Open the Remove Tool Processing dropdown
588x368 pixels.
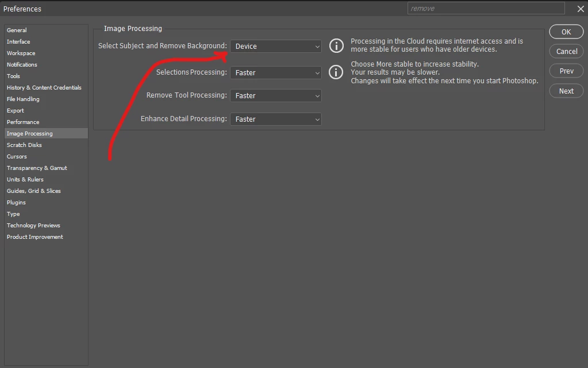click(276, 95)
